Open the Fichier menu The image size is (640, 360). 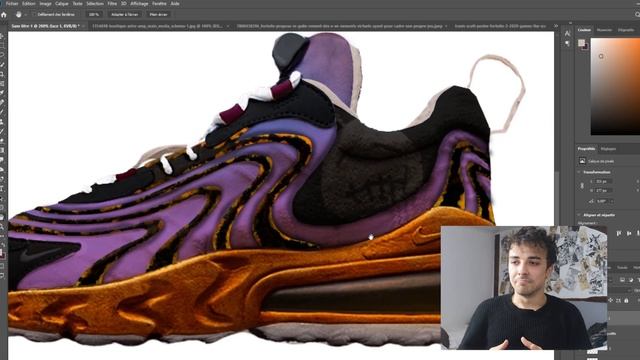click(x=12, y=3)
